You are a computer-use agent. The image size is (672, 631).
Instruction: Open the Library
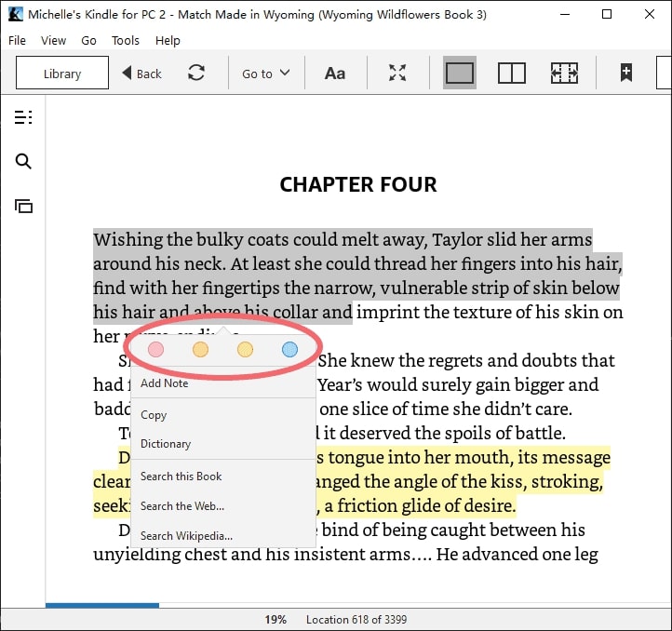tap(62, 73)
